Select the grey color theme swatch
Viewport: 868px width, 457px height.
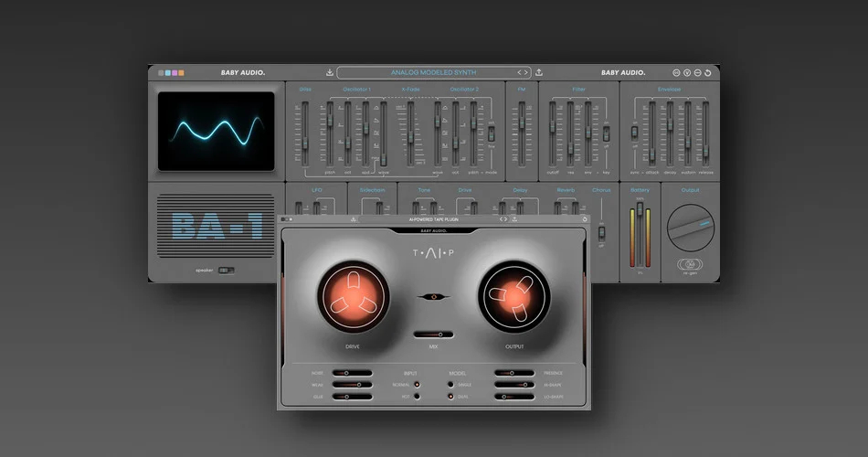tap(161, 72)
